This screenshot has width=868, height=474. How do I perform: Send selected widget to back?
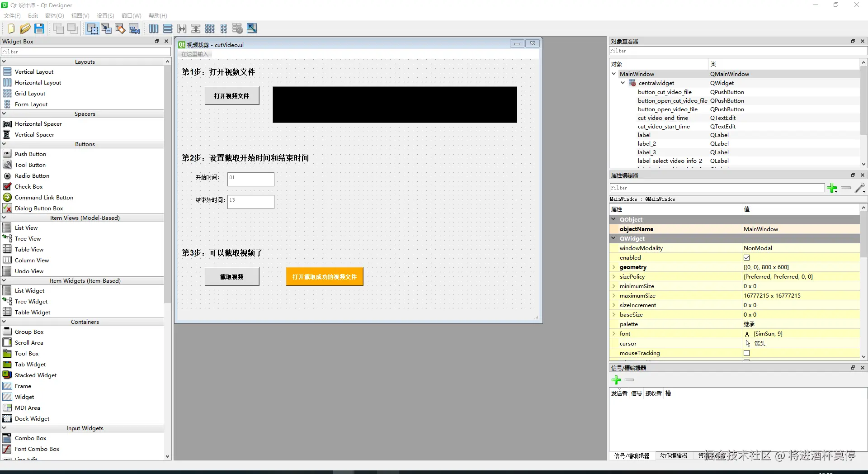58,28
